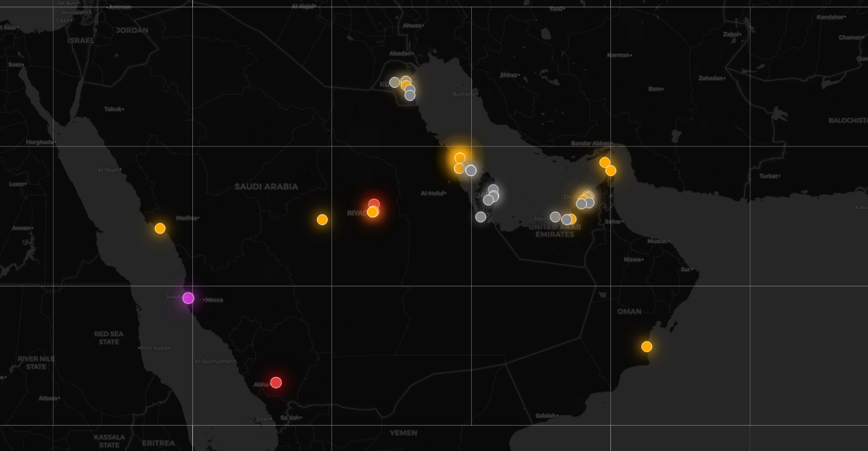Click the gray marker next to Abu Dhabi label
868x451 pixels.
tap(555, 217)
